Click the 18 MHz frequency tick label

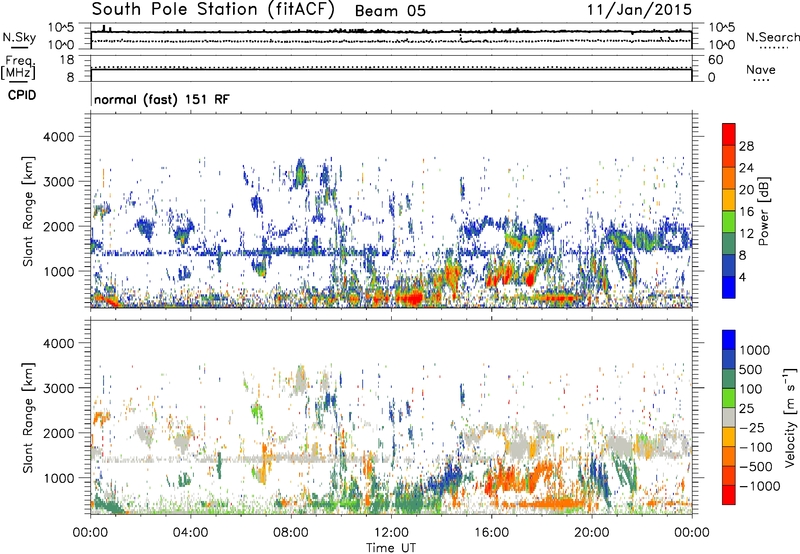tap(67, 60)
